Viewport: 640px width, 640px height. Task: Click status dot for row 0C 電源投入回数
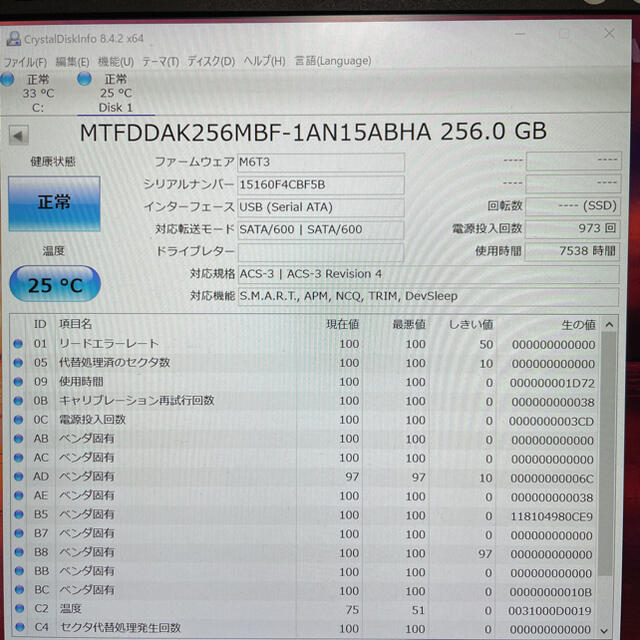18,420
